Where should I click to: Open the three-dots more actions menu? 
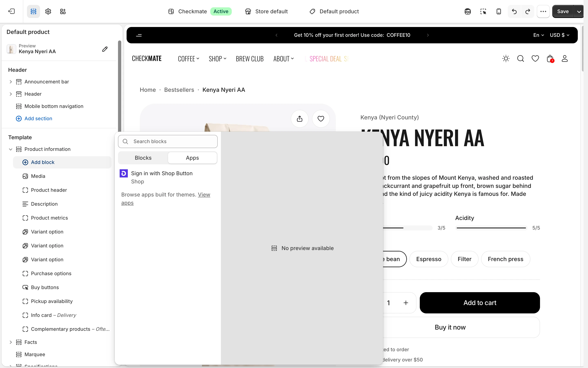pyautogui.click(x=543, y=11)
